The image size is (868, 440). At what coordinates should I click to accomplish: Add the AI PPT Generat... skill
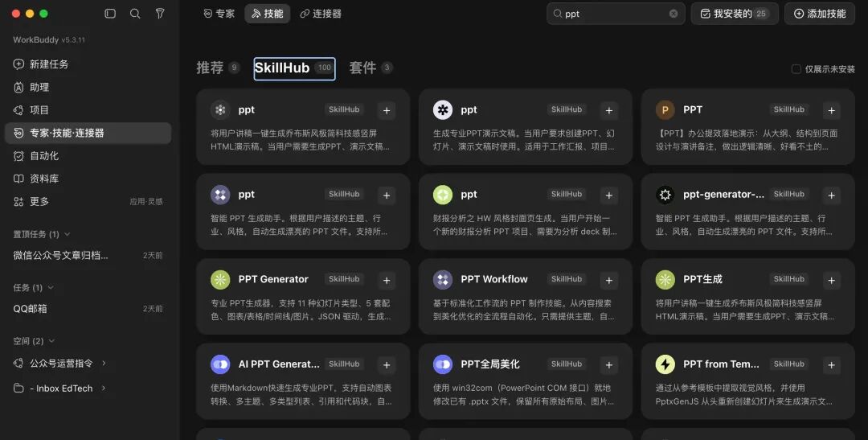[387, 364]
